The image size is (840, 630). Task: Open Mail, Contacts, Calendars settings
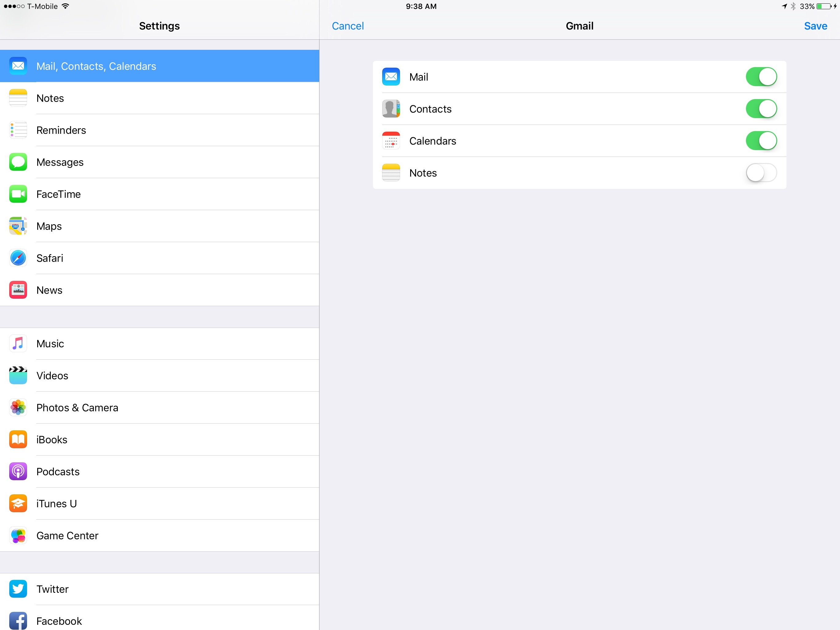[x=160, y=66]
